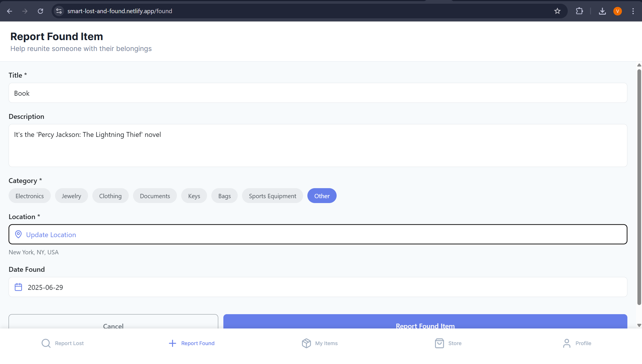
Task: Switch to the Store tab label
Action: pos(455,343)
